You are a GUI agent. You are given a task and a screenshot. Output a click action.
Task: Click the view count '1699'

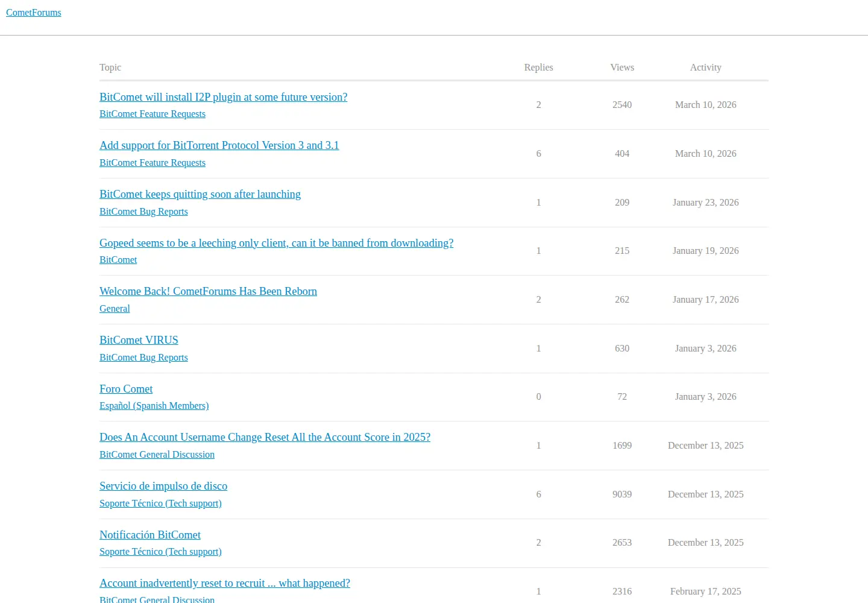click(x=622, y=446)
